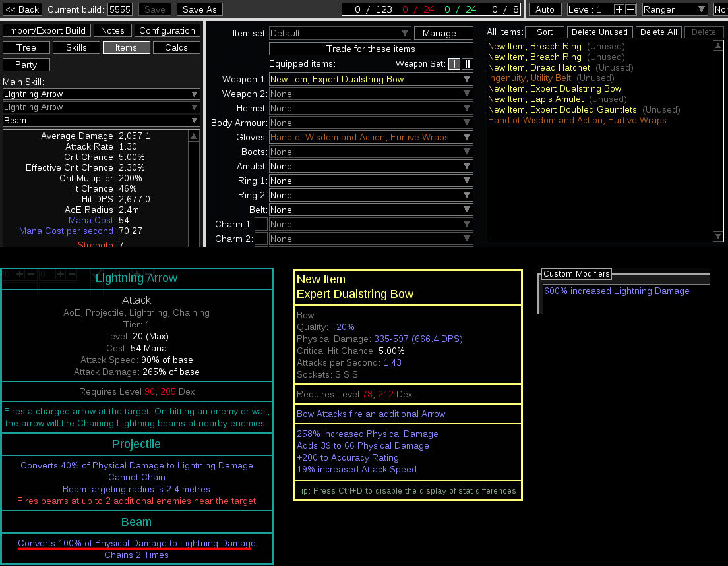Click Trade for these items
The image size is (728, 566).
371,49
